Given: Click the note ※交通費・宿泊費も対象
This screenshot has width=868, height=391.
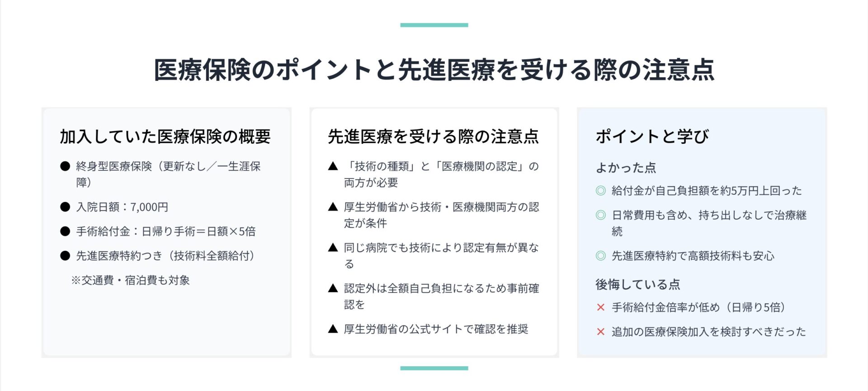Looking at the screenshot, I should [x=130, y=280].
